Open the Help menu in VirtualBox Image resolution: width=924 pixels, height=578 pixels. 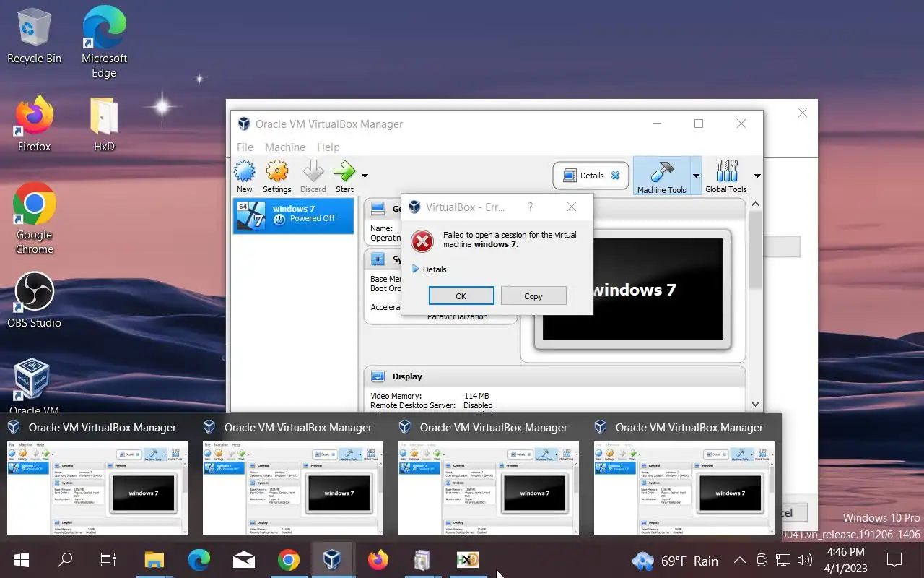tap(328, 147)
